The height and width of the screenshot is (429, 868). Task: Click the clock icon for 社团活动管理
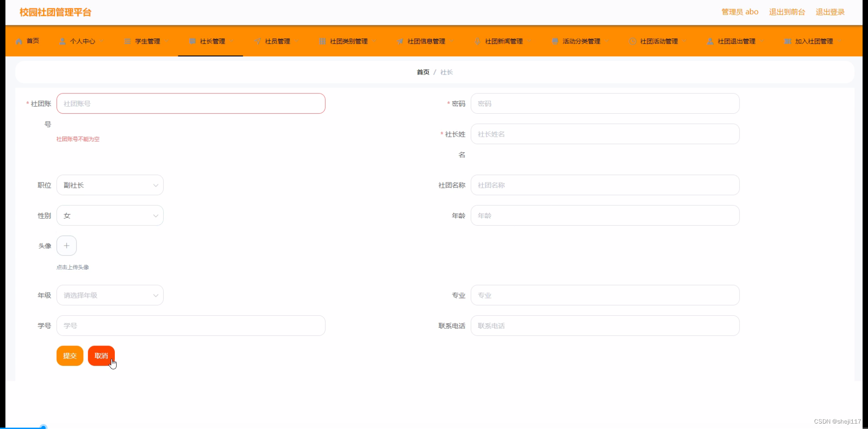pos(632,41)
